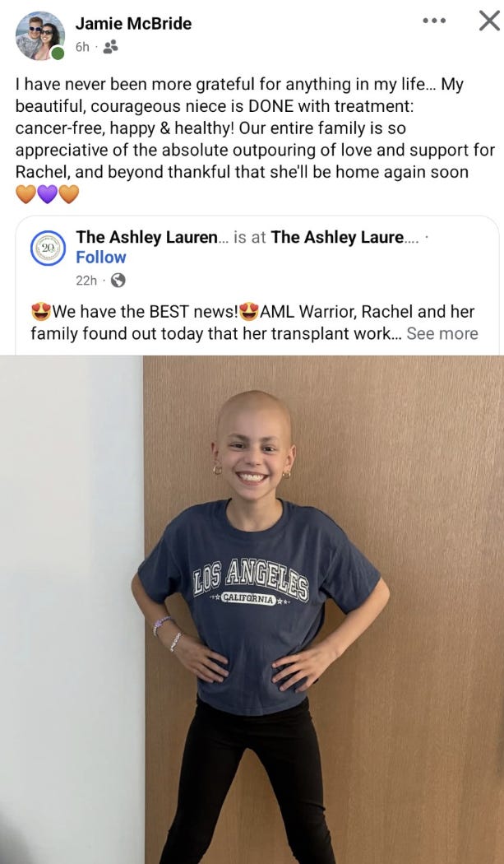View the shared photo of Rachel
Viewport: 504px width, 864px height.
252,610
